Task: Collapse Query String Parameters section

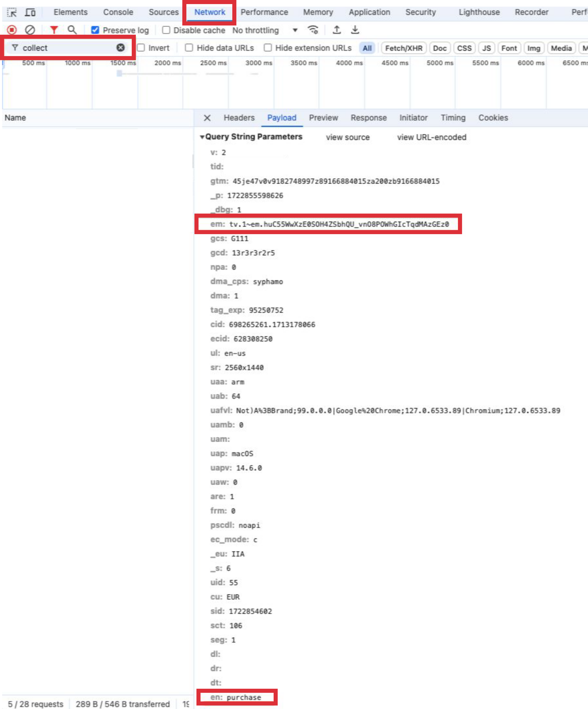Action: click(202, 137)
